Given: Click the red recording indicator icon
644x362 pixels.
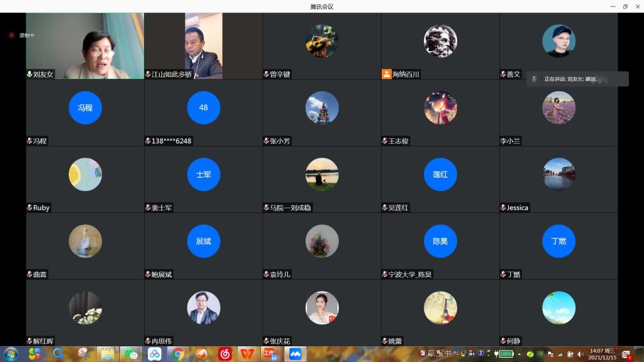Looking at the screenshot, I should 11,35.
